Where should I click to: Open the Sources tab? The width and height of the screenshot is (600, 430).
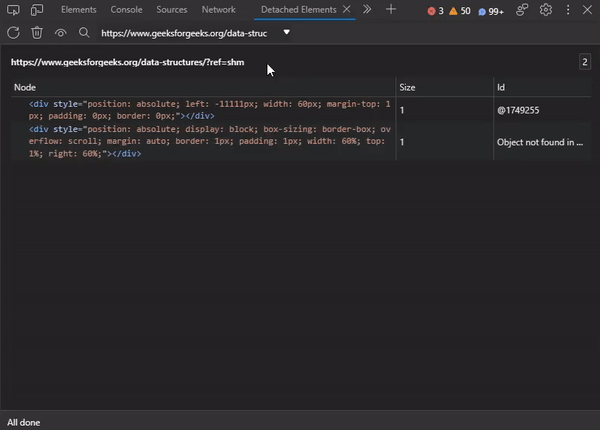point(172,10)
